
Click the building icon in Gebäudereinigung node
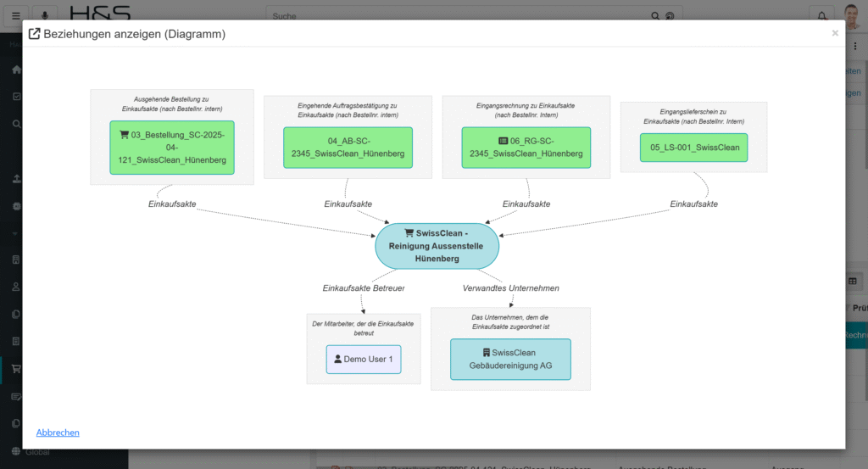pyautogui.click(x=486, y=353)
